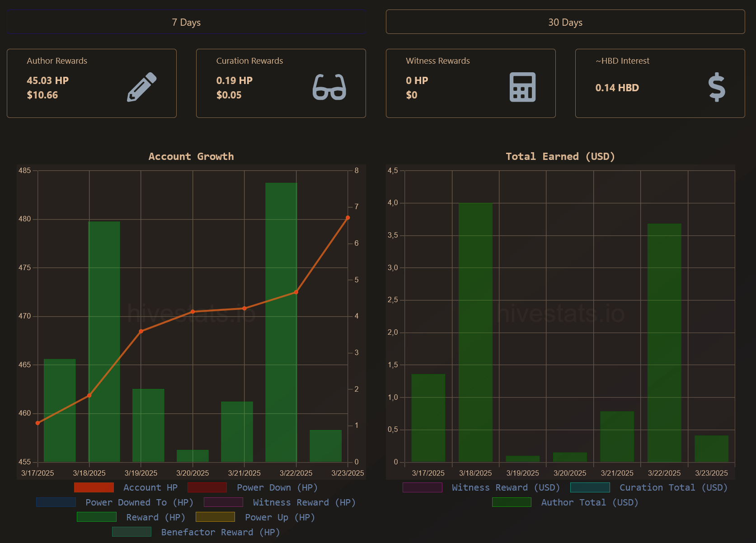Toggle Power Downed To (HP) legend

[x=56, y=502]
